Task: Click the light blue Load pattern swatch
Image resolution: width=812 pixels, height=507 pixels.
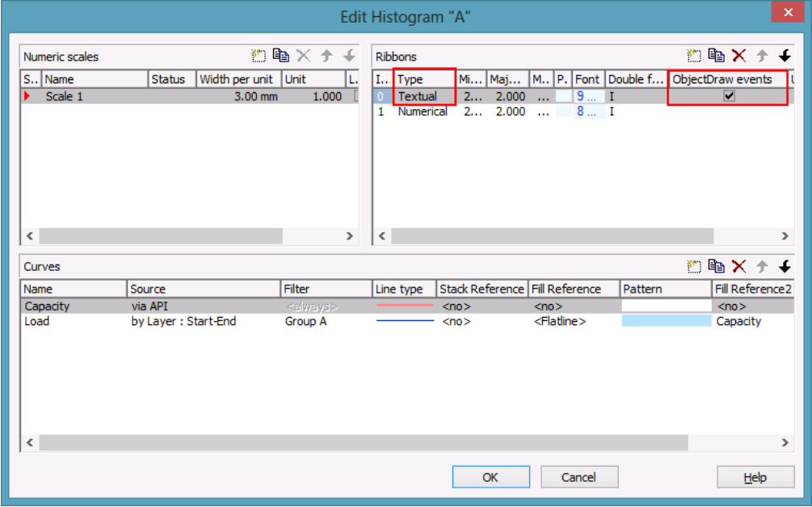Action: click(x=666, y=321)
